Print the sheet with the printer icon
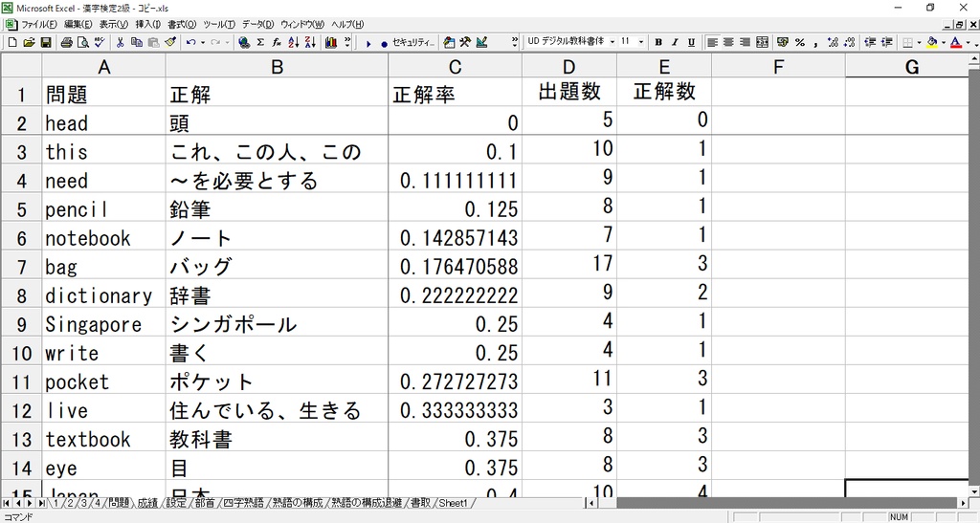The height and width of the screenshot is (523, 980). [x=66, y=42]
